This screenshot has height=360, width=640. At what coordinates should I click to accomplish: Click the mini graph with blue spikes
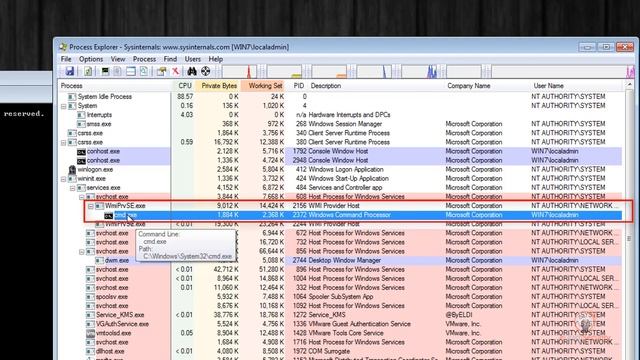(x=420, y=71)
